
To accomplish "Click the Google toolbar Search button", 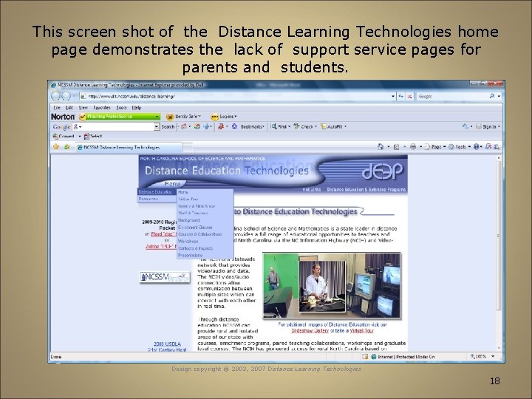I will point(168,126).
